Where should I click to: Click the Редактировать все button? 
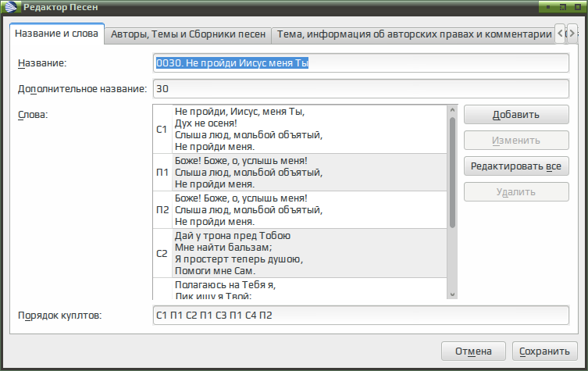516,166
